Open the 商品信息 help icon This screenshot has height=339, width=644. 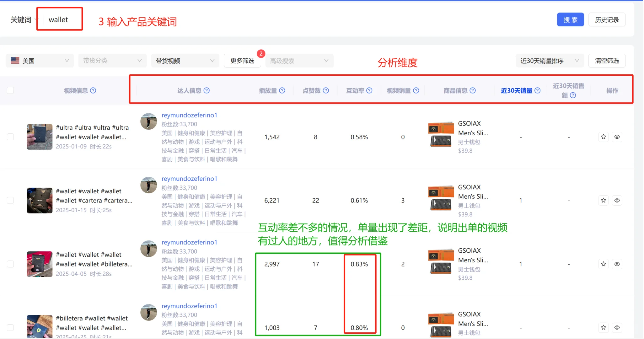pos(473,90)
